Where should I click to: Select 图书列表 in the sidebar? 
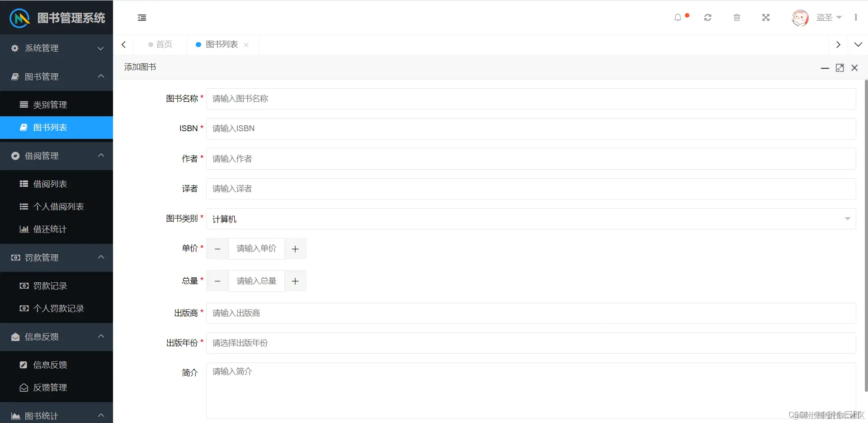(x=57, y=128)
